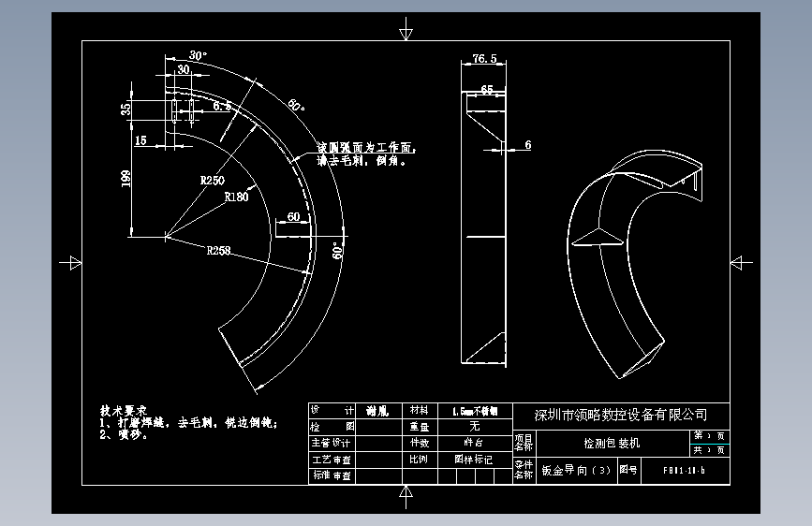Click the 重量 label cell

(420, 427)
